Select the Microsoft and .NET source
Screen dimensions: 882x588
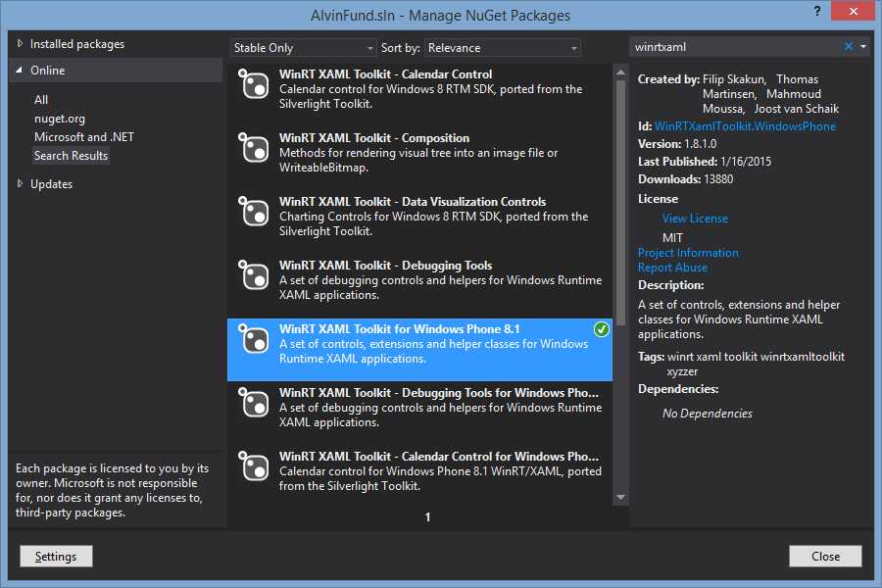(x=84, y=137)
